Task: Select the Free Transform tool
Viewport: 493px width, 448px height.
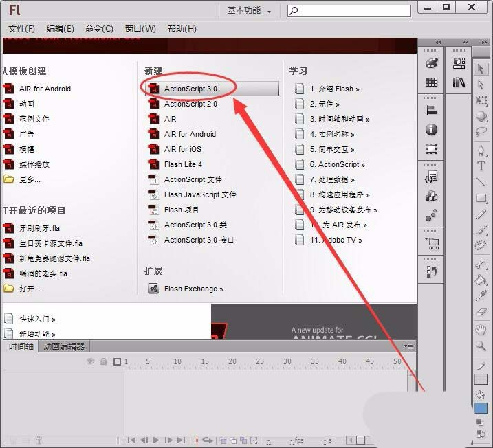Action: point(481,100)
